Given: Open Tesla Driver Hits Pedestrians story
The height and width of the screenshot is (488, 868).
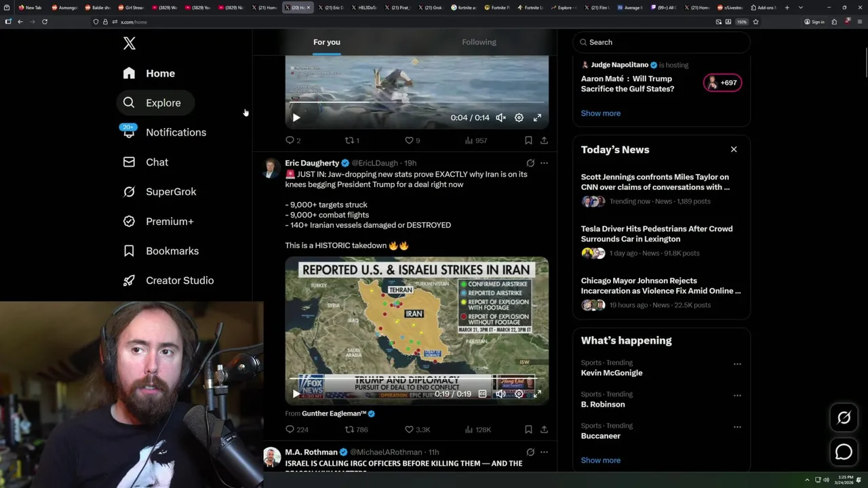Looking at the screenshot, I should (x=661, y=241).
